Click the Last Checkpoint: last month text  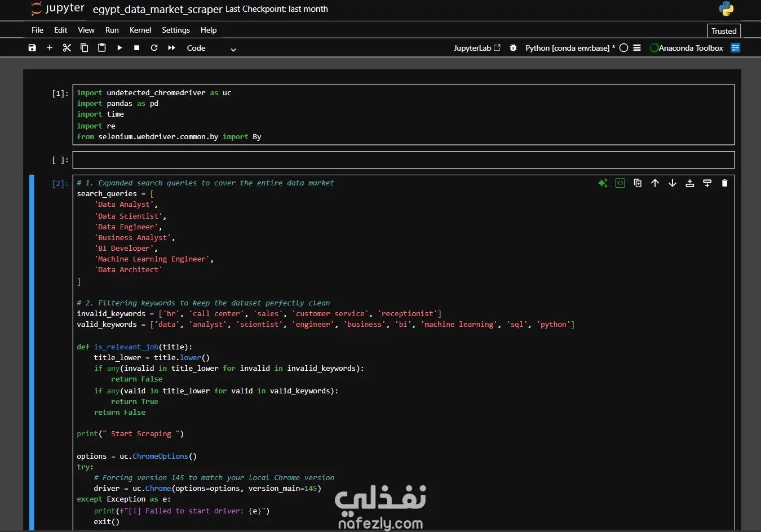pos(277,9)
